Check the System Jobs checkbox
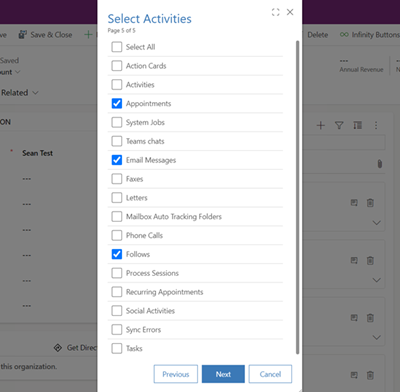Image resolution: width=400 pixels, height=392 pixels. click(117, 122)
